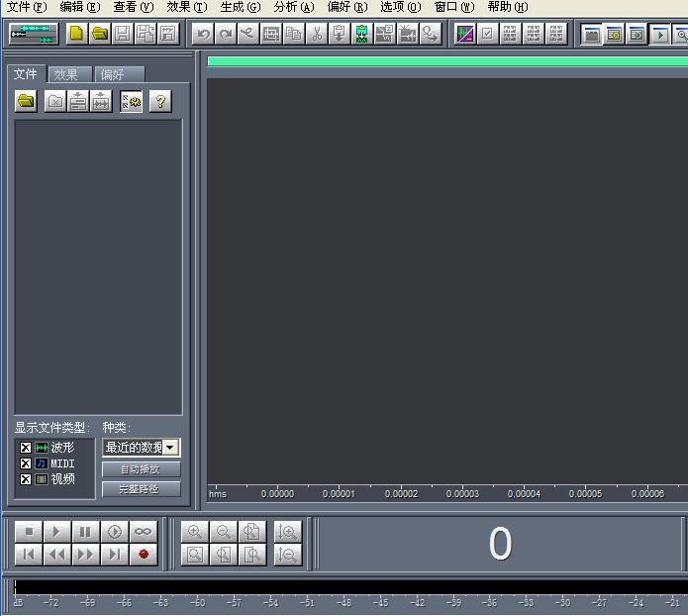Click the vertical zoom out icon
This screenshot has height=616, width=688.
(x=288, y=555)
